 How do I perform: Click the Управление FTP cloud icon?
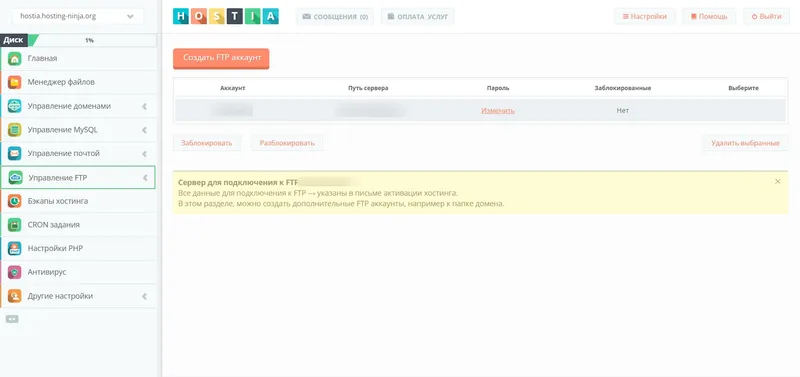15,178
